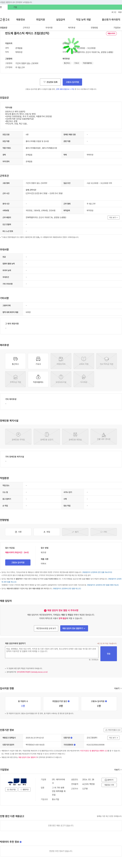Click 고용24 입사지원 beside 관심정보 등록
This screenshot has height=868, width=122.
[72, 82]
